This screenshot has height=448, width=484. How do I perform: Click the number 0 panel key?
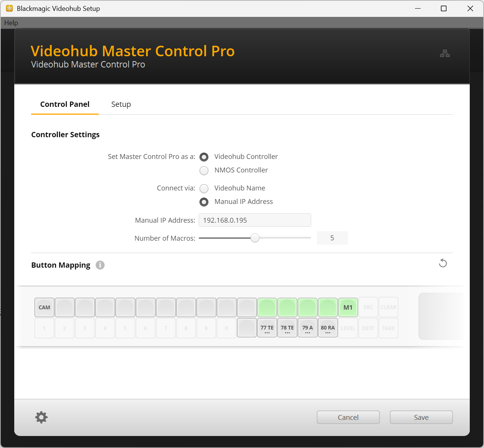(x=227, y=328)
